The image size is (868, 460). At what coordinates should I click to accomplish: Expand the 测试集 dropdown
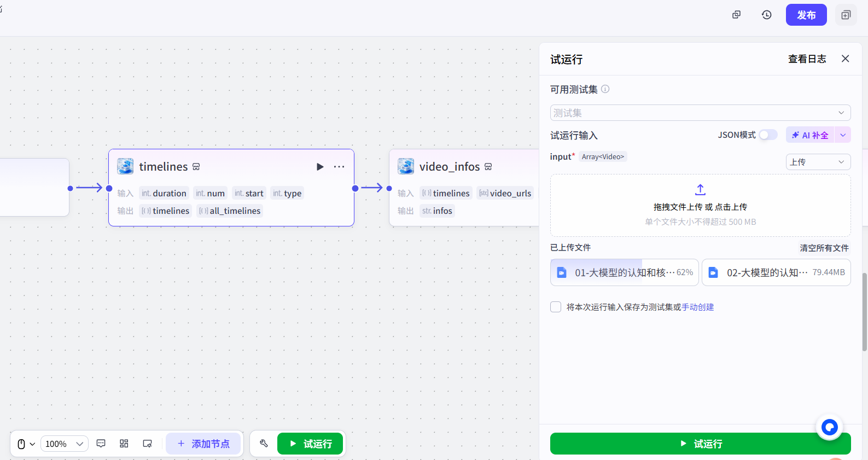(700, 113)
